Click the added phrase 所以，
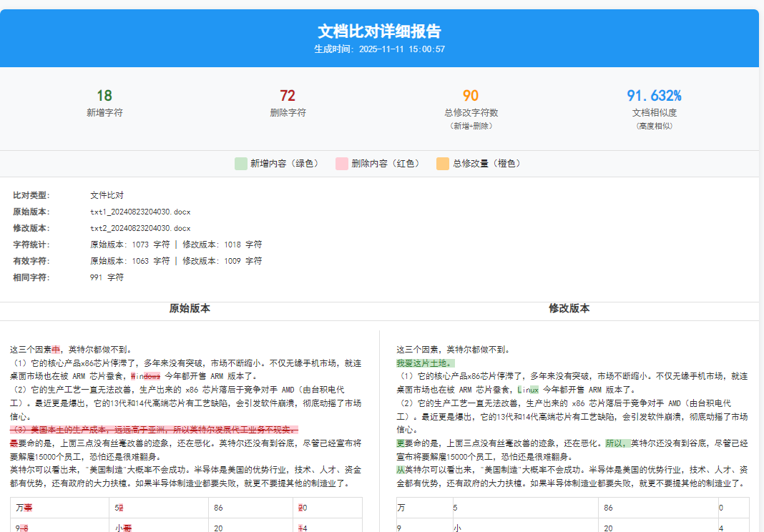The width and height of the screenshot is (764, 532). pos(618,443)
